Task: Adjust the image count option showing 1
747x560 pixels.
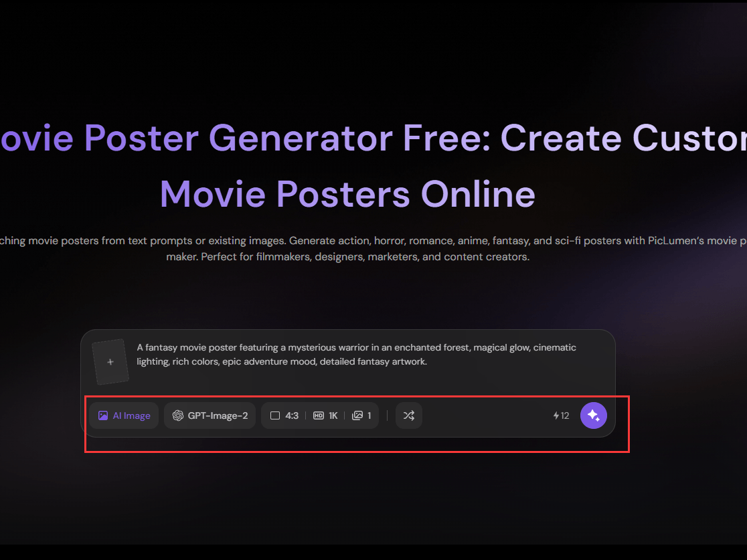Action: tap(361, 415)
